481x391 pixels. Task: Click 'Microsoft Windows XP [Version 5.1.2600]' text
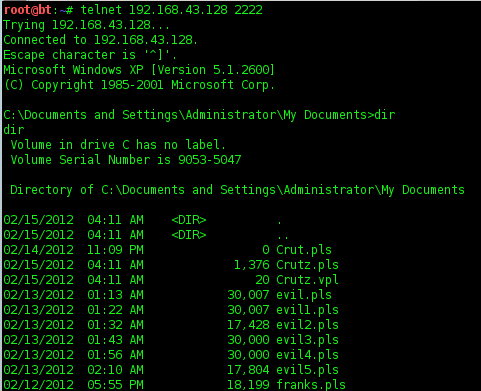tap(139, 70)
